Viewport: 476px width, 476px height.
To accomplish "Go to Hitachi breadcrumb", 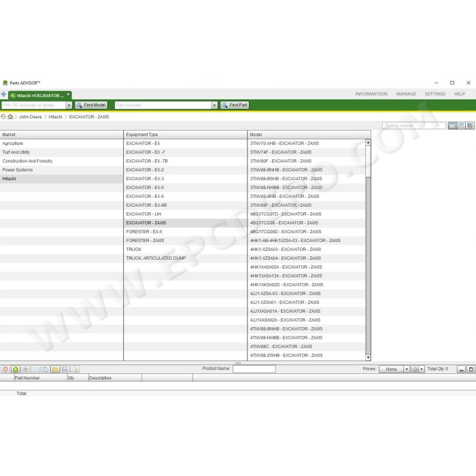I will (x=55, y=117).
